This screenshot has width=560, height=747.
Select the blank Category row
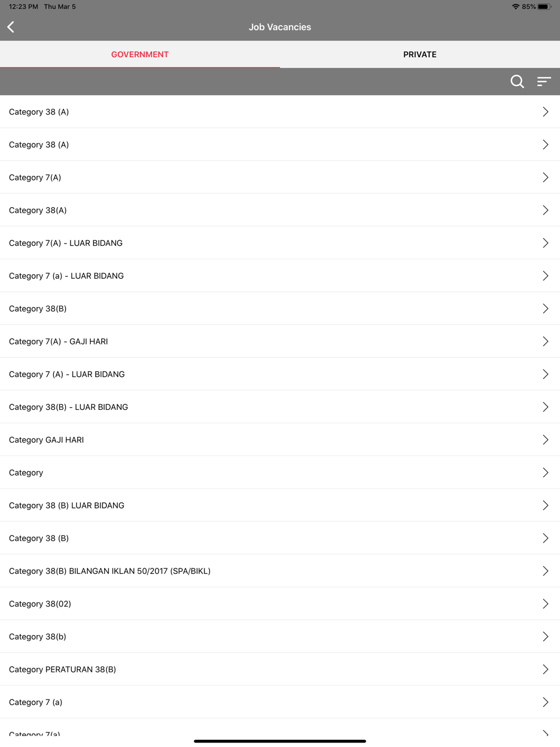coord(280,473)
